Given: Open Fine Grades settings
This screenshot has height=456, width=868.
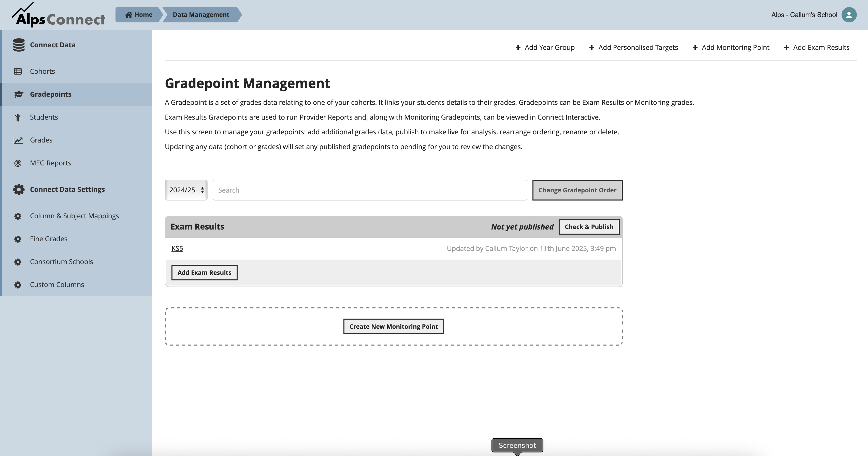Looking at the screenshot, I should click(x=77, y=239).
